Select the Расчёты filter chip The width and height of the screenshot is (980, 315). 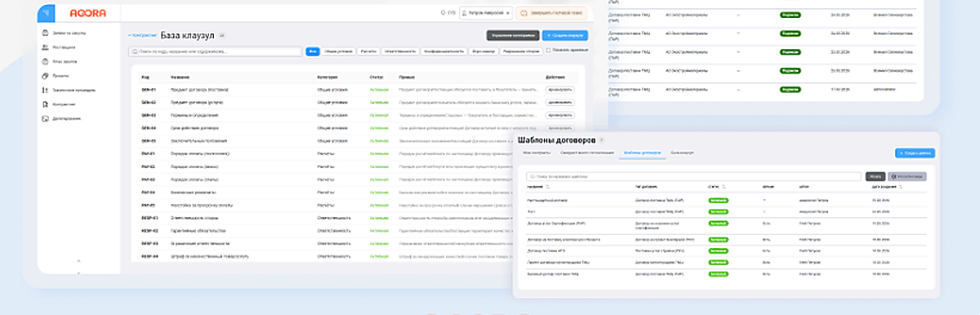(x=368, y=51)
